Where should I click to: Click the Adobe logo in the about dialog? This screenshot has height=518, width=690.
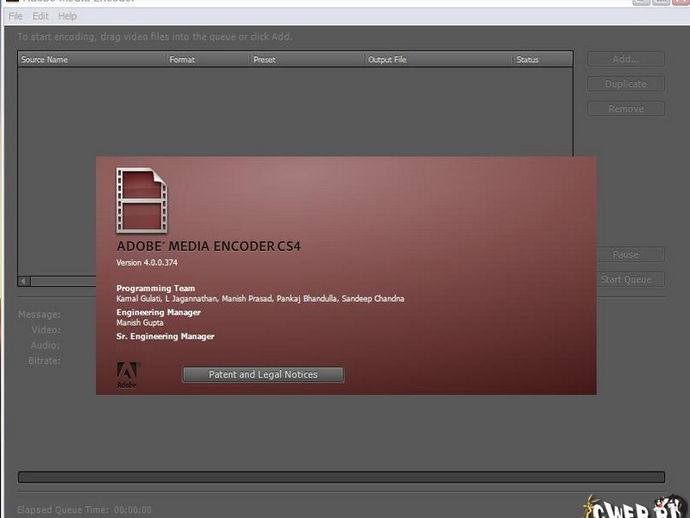pyautogui.click(x=127, y=375)
